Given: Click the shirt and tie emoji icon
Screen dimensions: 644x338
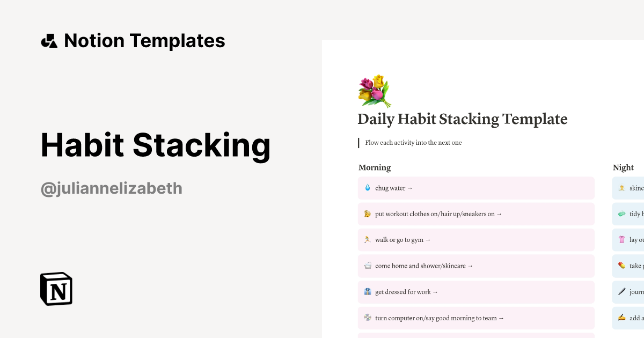Looking at the screenshot, I should click(x=368, y=292).
